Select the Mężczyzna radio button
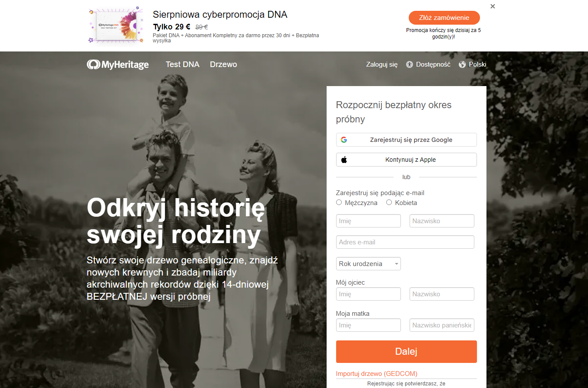Image resolution: width=588 pixels, height=388 pixels. point(339,202)
